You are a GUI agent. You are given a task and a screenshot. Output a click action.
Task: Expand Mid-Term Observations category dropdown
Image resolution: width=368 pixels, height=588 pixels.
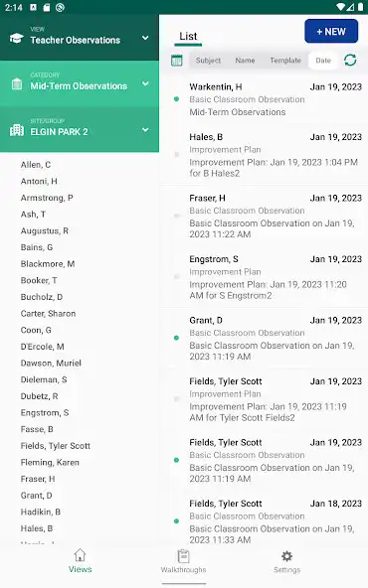pos(145,83)
